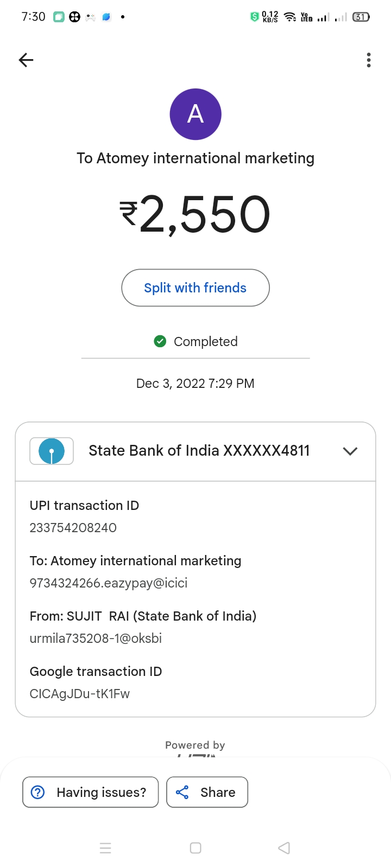Click the Having issues? button
The height and width of the screenshot is (868, 391).
point(91,792)
